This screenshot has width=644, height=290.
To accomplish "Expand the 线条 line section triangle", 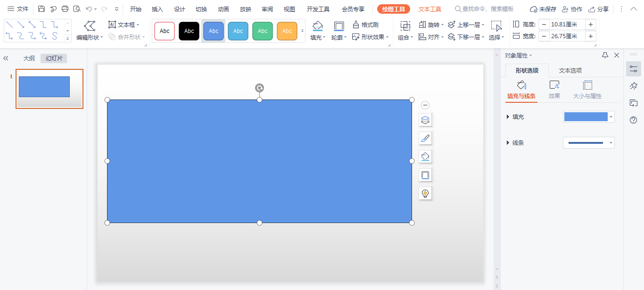I will click(x=508, y=142).
